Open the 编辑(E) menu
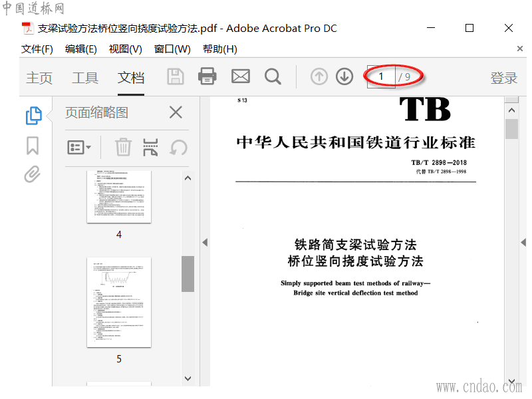The image size is (532, 399). [x=80, y=49]
